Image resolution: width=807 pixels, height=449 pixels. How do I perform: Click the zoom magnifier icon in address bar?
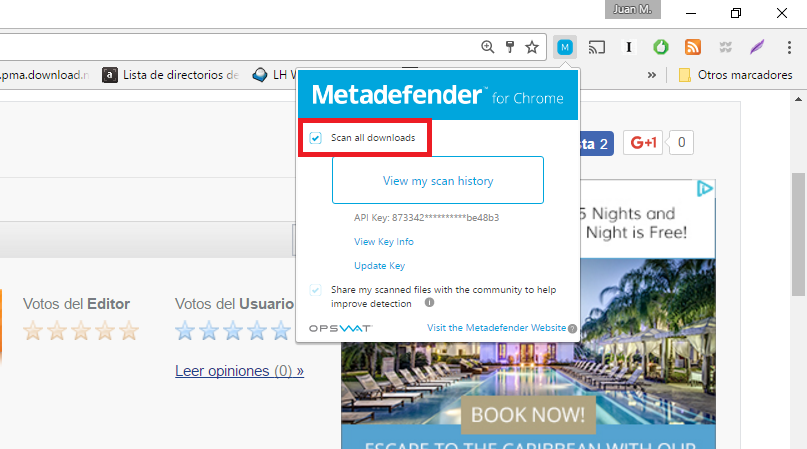point(487,47)
